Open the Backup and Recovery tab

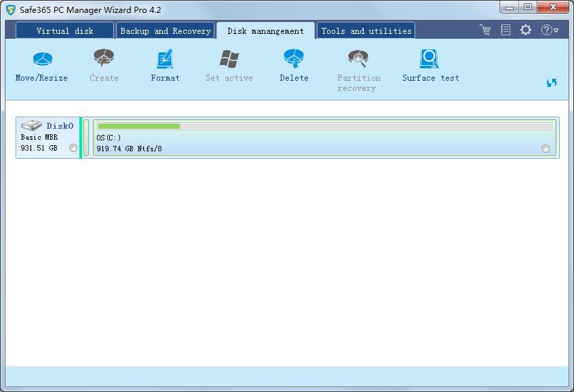(166, 31)
